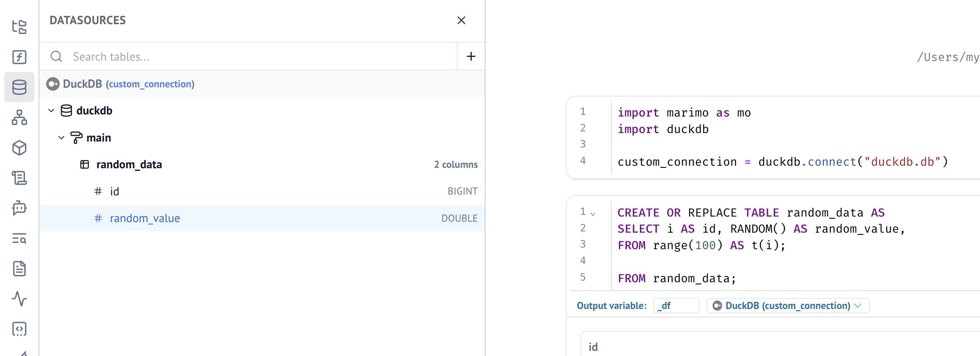Screen dimensions: 980x356
Task: Open the packages cube icon
Action: [19, 148]
